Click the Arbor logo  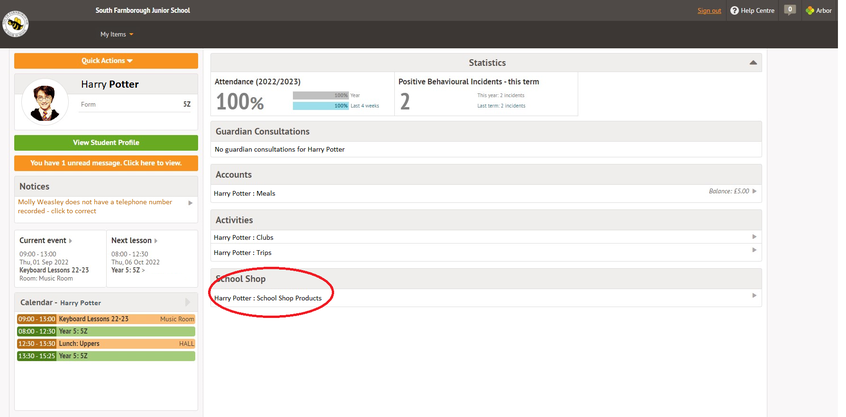click(x=818, y=11)
